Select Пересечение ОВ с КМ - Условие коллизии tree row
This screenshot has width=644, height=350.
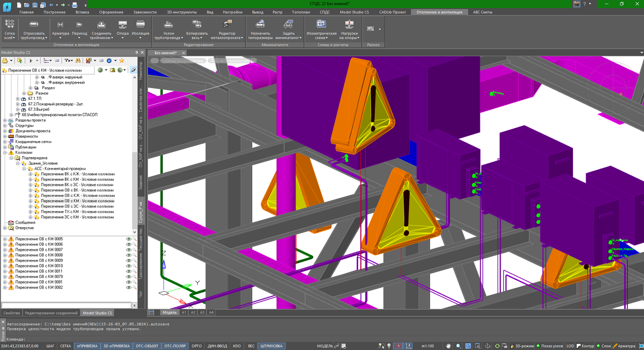pos(77,201)
